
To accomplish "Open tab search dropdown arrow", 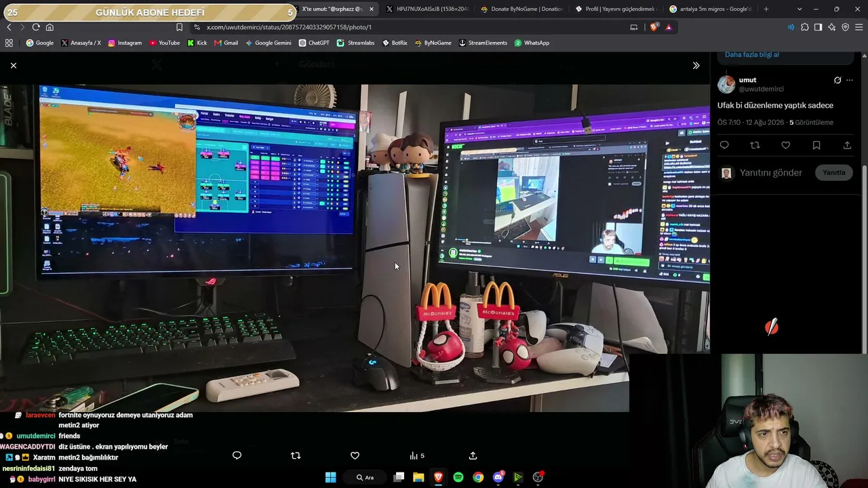I will (800, 9).
